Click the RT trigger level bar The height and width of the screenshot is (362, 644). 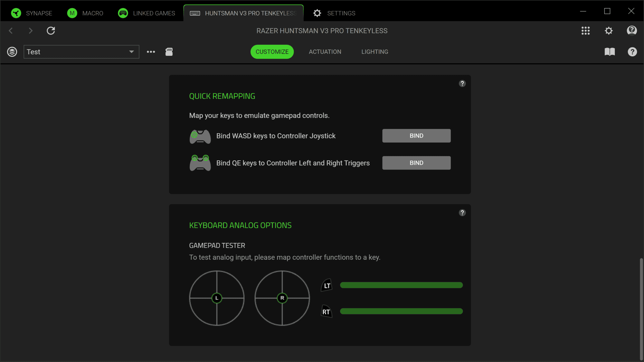coord(401,311)
